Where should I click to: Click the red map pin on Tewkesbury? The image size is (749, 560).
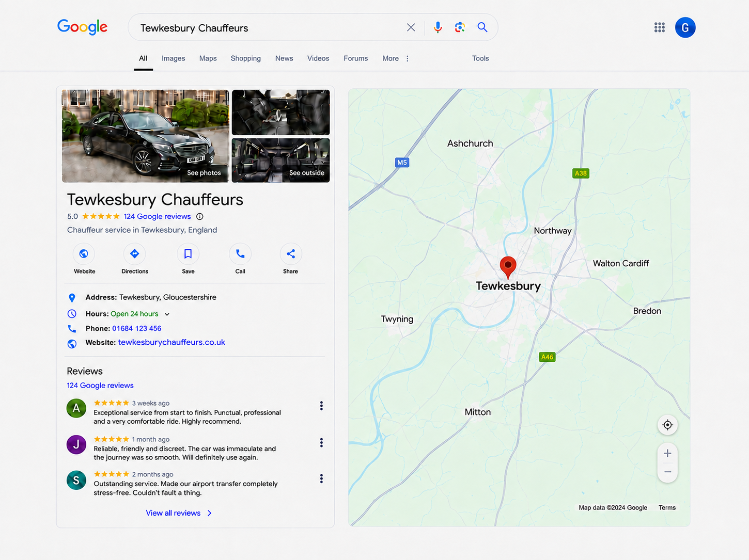508,267
